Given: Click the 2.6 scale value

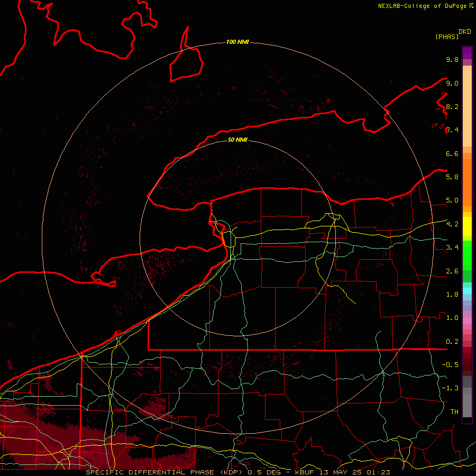Looking at the screenshot, I should 452,271.
